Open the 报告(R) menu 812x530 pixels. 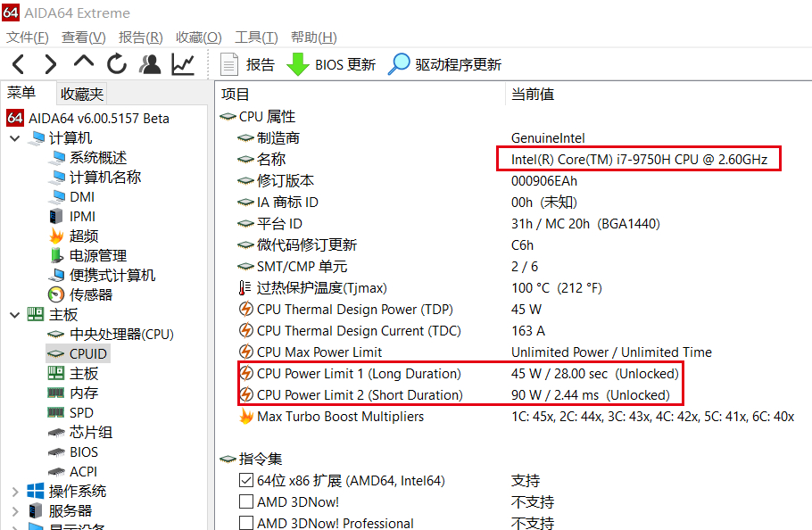tap(140, 37)
